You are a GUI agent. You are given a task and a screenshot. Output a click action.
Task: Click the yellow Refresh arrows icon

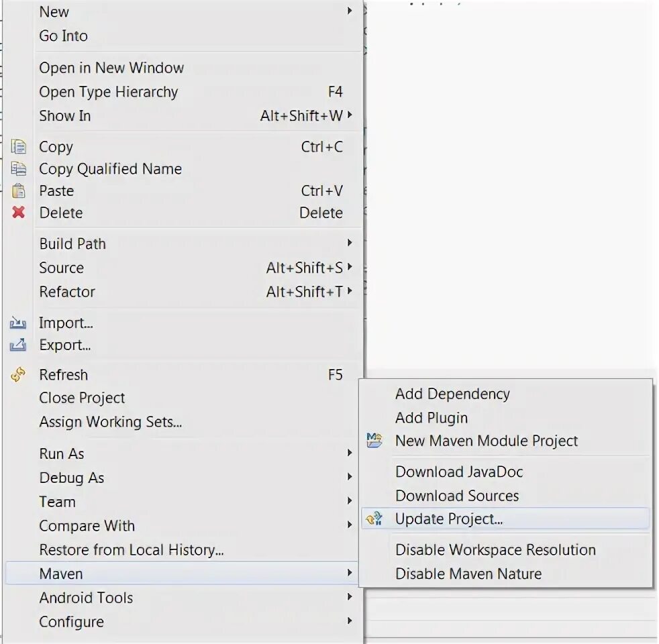click(x=18, y=374)
